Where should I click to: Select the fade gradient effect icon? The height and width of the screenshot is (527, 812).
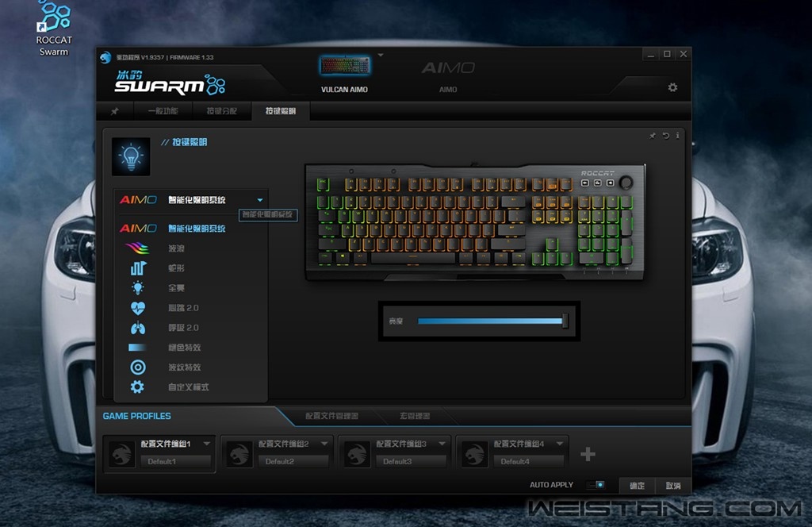[x=137, y=347]
